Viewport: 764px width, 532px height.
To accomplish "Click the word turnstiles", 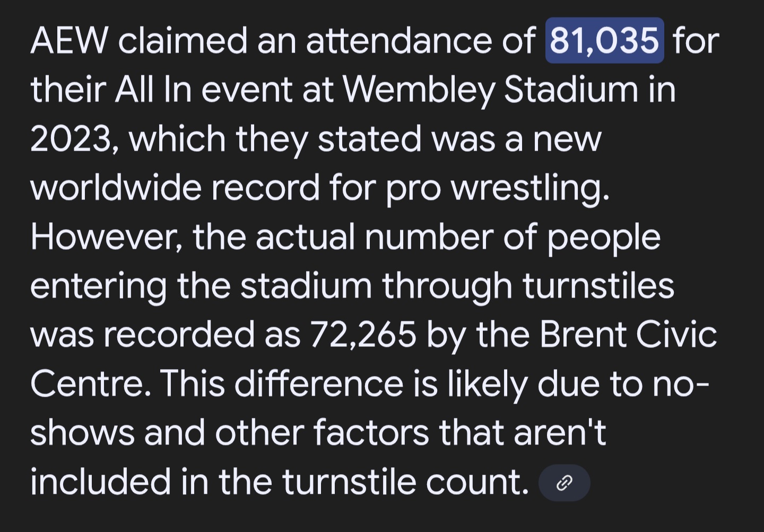I will (x=598, y=286).
